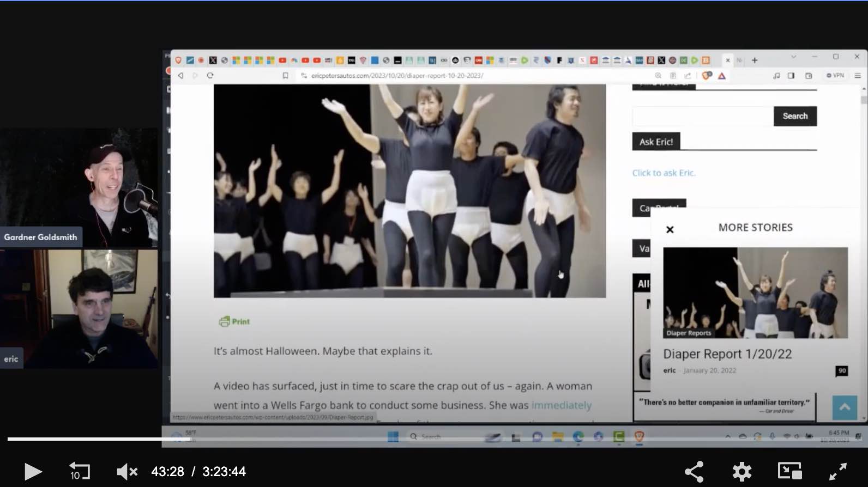This screenshot has height=487, width=868.
Task: Seek on the video progress bar
Action: pos(382,439)
